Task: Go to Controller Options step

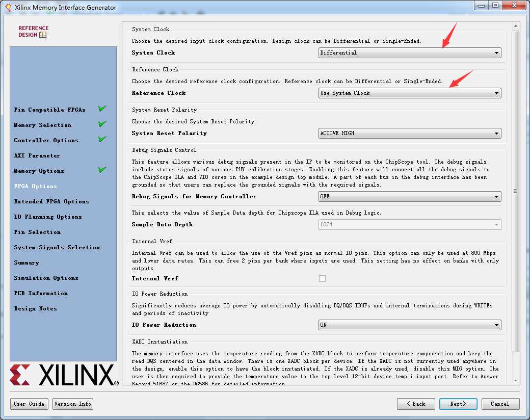Action: pos(46,140)
